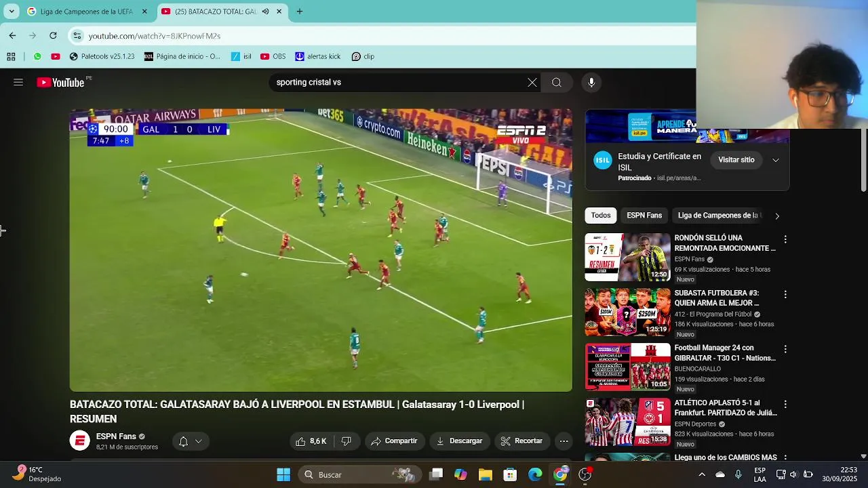The image size is (868, 488).
Task: Open the ESPN Fans channel avatar
Action: pyautogui.click(x=79, y=441)
